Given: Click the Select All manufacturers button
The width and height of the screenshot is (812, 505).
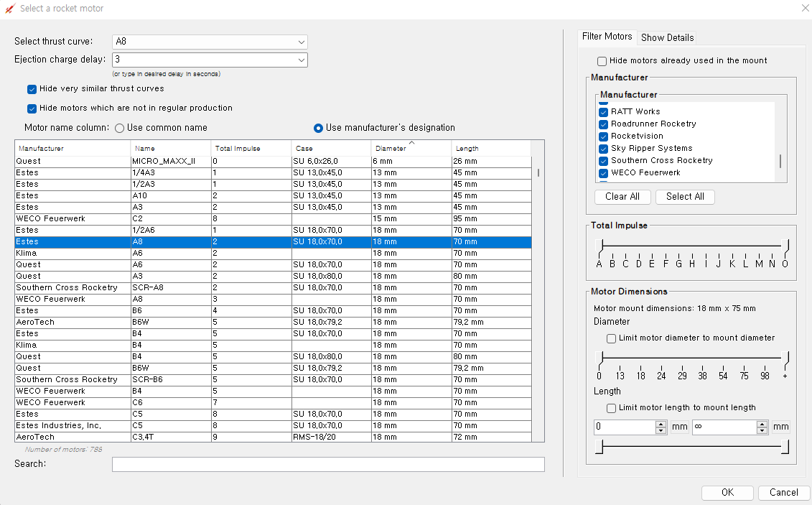Looking at the screenshot, I should click(x=685, y=197).
